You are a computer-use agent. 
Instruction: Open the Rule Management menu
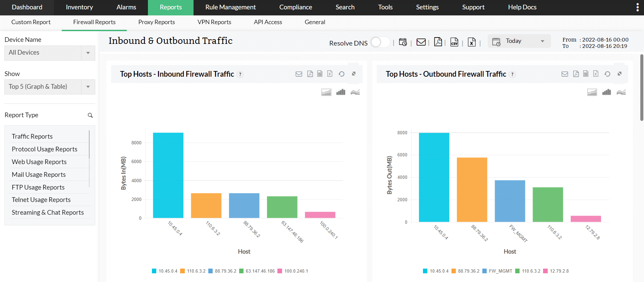tap(230, 7)
